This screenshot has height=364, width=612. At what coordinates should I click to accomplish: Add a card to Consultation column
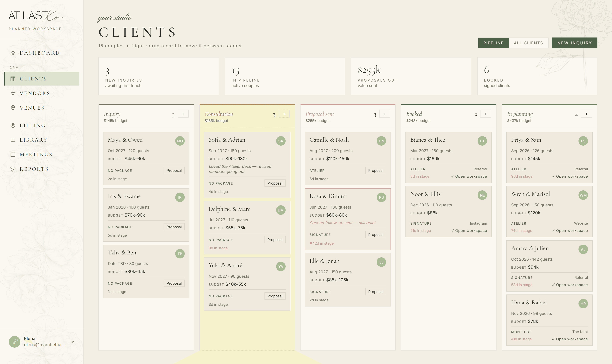pos(284,114)
